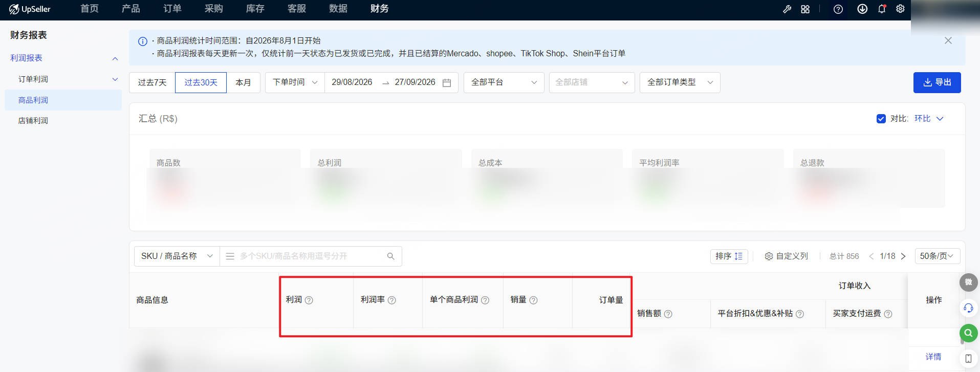The width and height of the screenshot is (980, 372).
Task: Click the green search floating button
Action: (968, 333)
